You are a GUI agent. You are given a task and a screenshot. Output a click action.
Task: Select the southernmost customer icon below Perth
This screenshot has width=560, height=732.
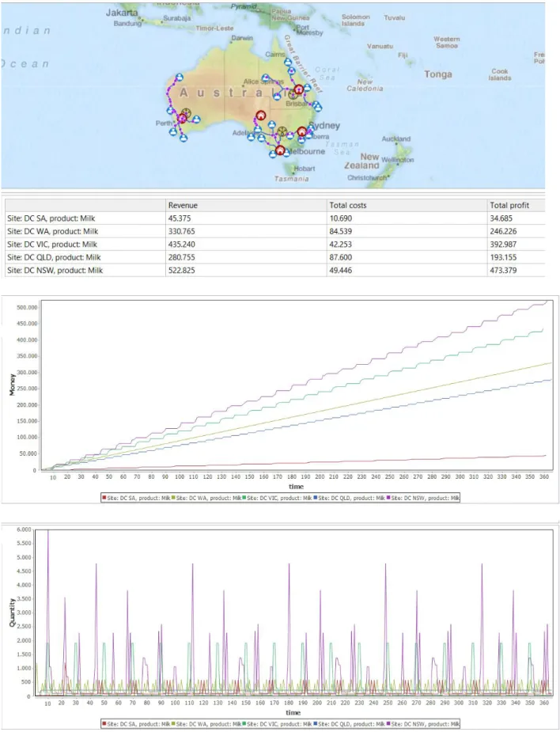tap(184, 138)
